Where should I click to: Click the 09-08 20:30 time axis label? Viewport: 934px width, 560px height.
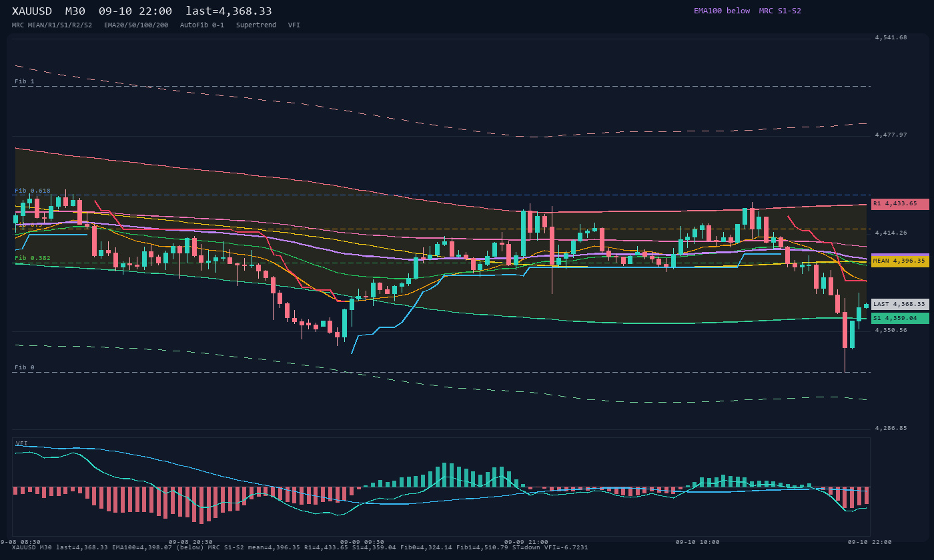click(191, 542)
